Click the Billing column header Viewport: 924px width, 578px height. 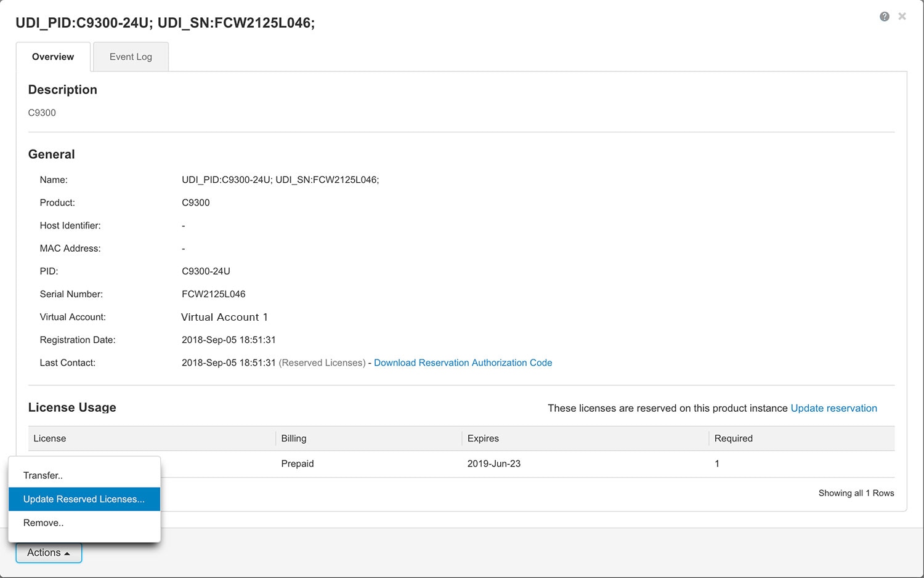368,438
